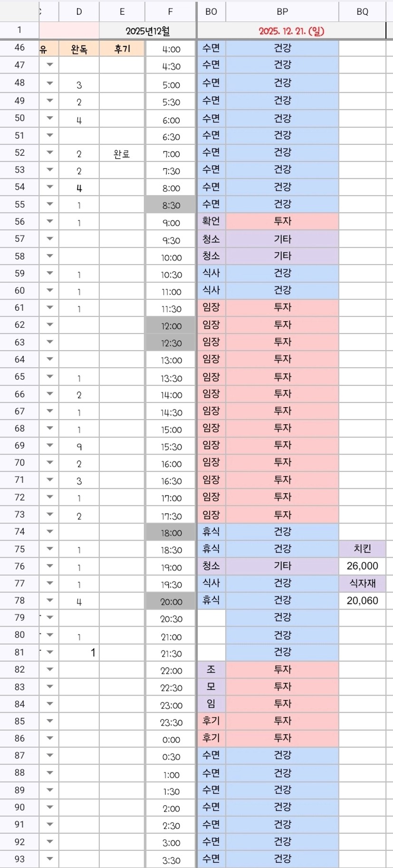Viewport: 393px width, 868px height.
Task: Click the 완독 header cell
Action: click(79, 48)
